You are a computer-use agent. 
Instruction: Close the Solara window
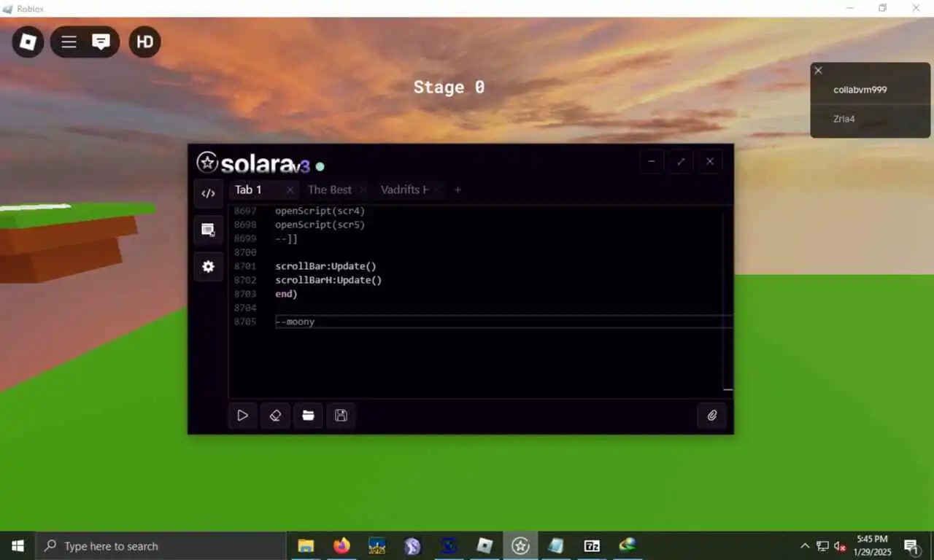click(x=710, y=162)
